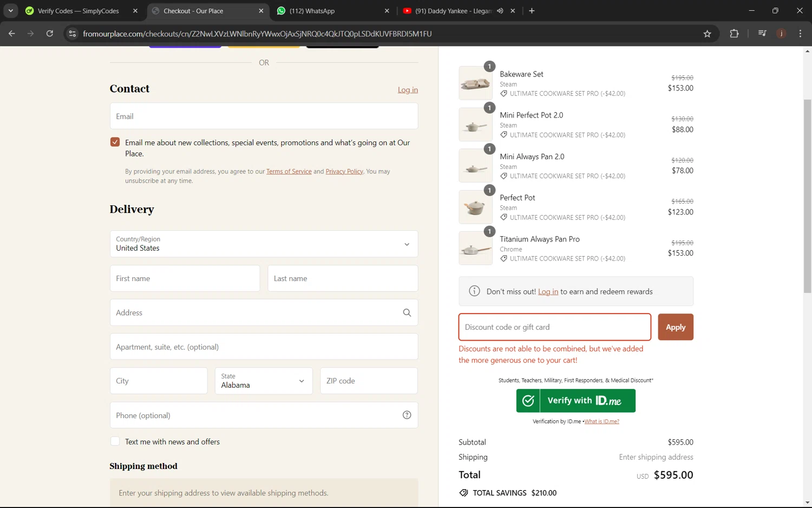
Task: Open What is ID.me? link
Action: [601, 421]
